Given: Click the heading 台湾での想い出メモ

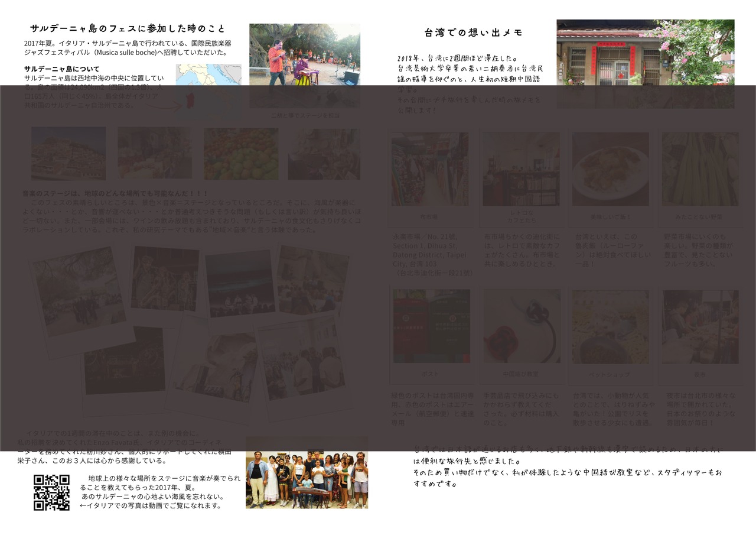Looking at the screenshot, I should pos(474,33).
